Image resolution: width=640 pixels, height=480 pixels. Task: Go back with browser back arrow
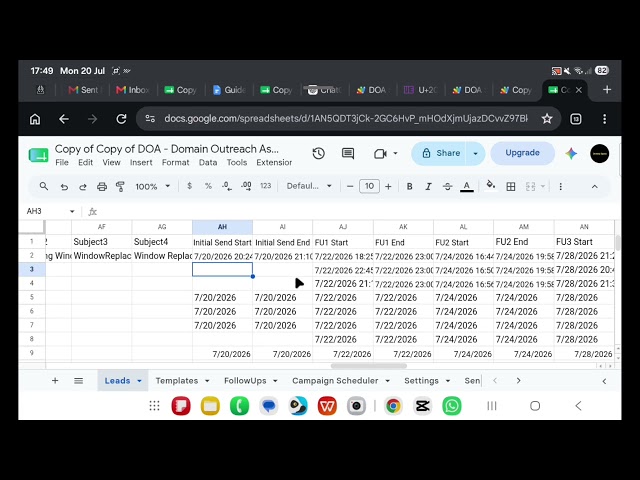tap(64, 119)
